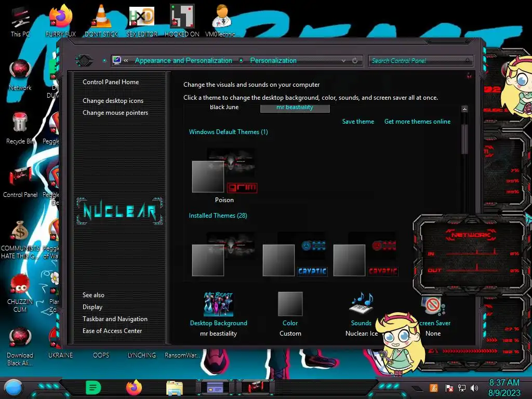532x399 pixels.
Task: Open Ease of Access Center link
Action: click(x=112, y=331)
